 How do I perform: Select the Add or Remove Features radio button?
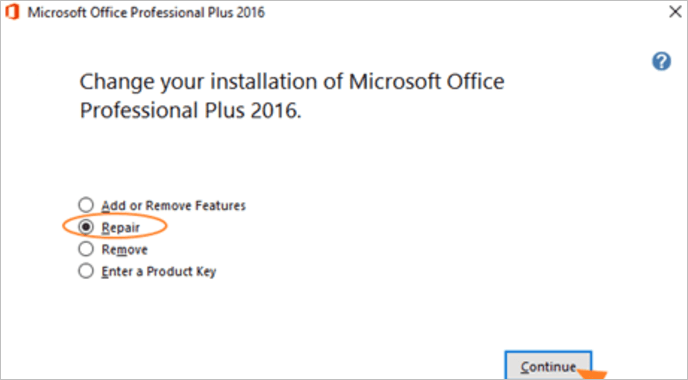[x=86, y=205]
